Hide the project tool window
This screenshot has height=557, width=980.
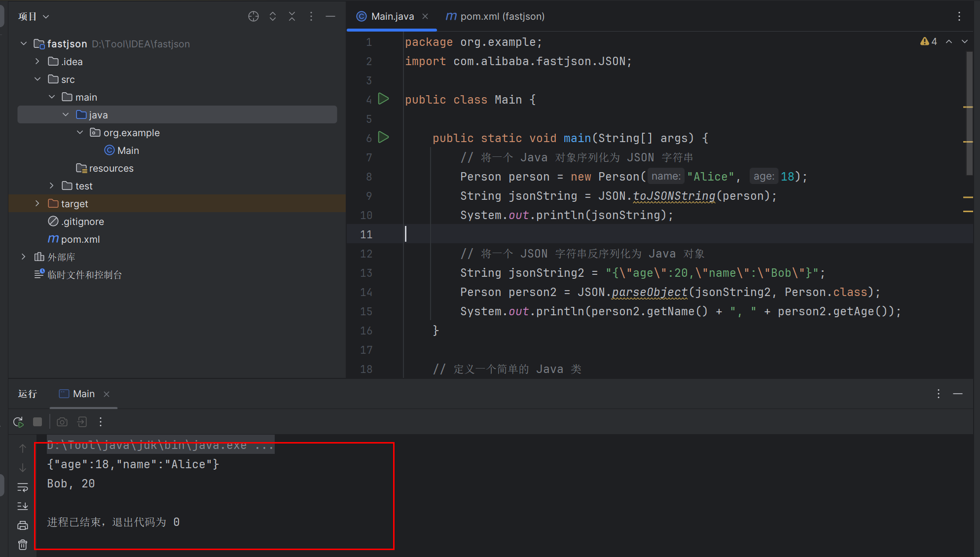point(330,16)
